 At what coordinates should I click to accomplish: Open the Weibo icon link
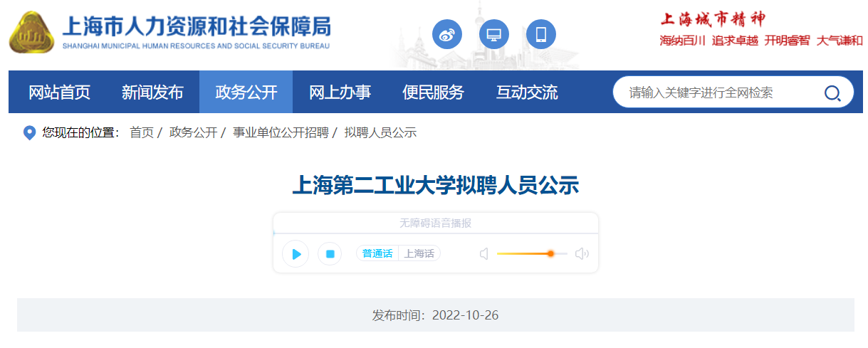[447, 34]
